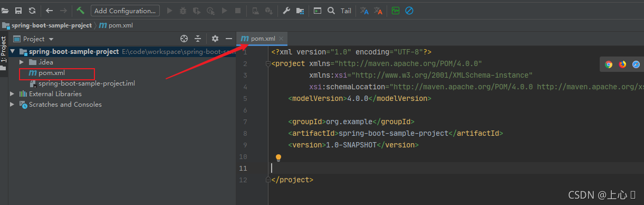Click spring-boot-sample-project in the breadcrumb

(x=51, y=25)
